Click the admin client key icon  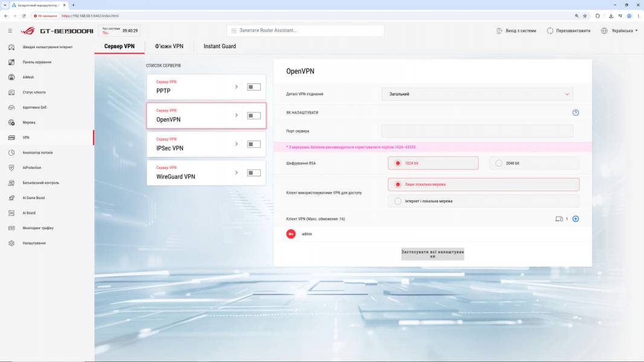click(291, 234)
